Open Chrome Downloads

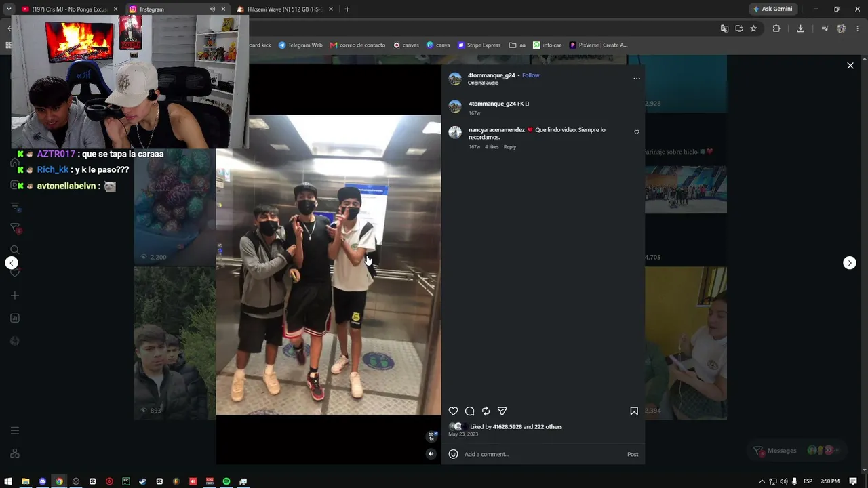click(x=801, y=28)
